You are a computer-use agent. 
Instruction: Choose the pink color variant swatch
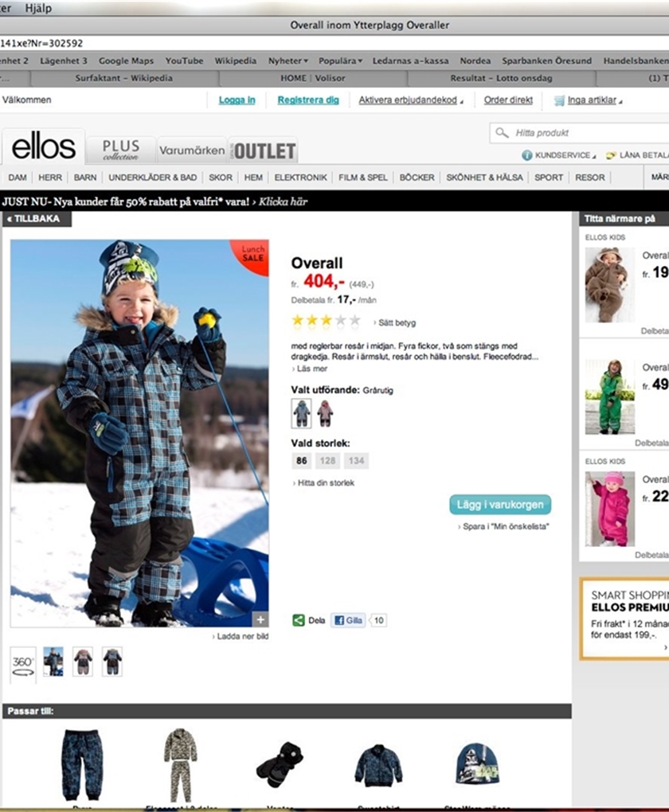coord(326,413)
